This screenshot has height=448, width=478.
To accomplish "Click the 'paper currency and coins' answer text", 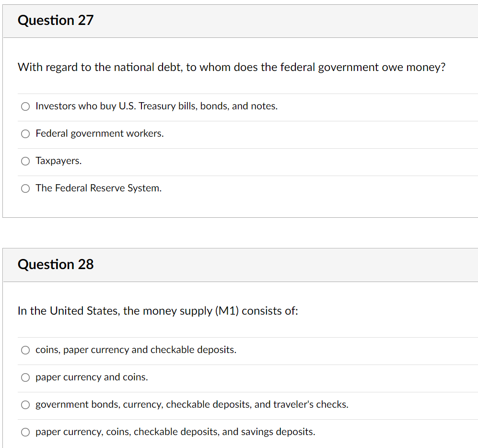I will pyautogui.click(x=91, y=377).
